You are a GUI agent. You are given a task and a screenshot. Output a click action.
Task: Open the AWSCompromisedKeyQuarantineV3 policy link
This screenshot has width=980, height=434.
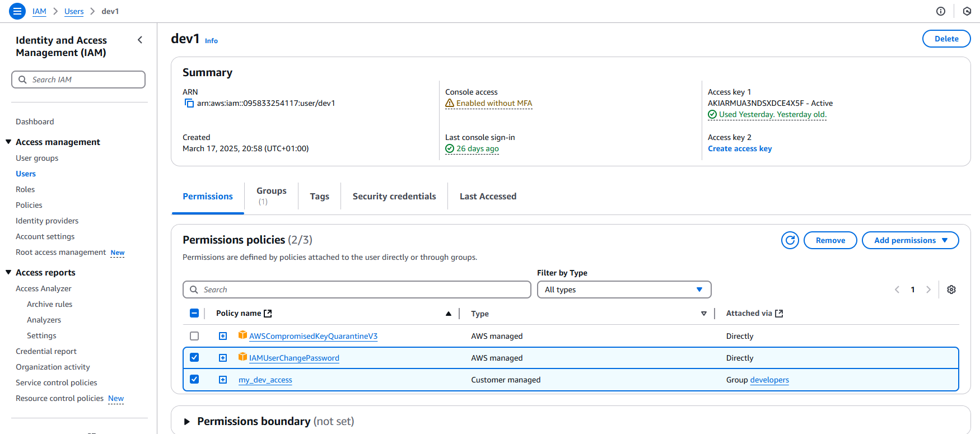313,336
